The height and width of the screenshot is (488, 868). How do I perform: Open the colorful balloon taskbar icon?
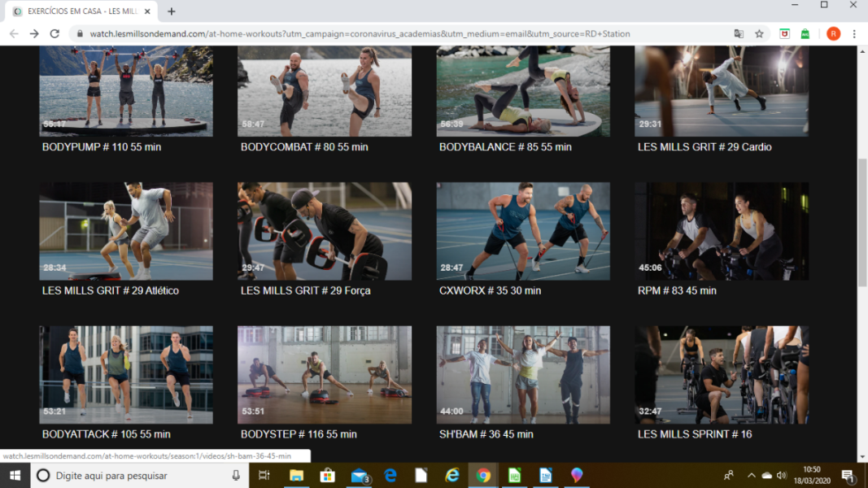click(576, 475)
